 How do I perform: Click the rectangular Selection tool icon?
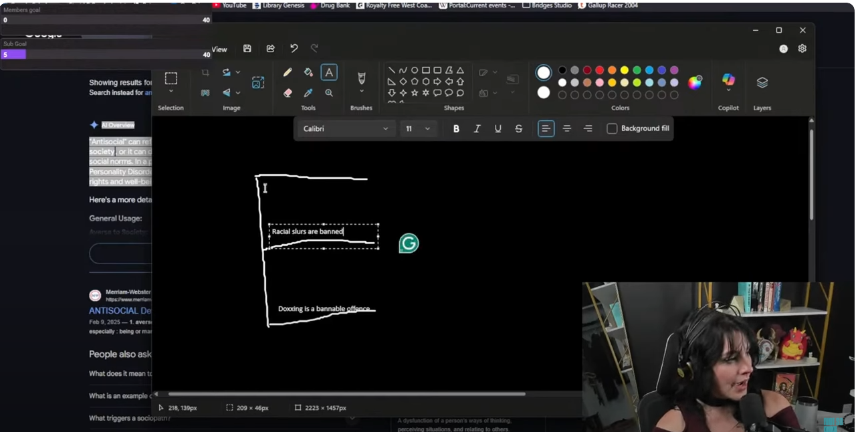pyautogui.click(x=171, y=78)
